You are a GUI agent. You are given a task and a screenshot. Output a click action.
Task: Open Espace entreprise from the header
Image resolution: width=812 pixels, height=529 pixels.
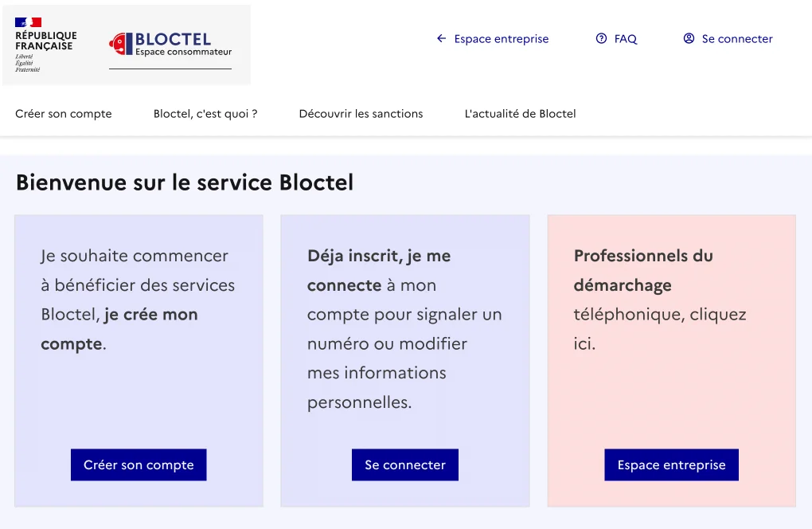(x=500, y=38)
